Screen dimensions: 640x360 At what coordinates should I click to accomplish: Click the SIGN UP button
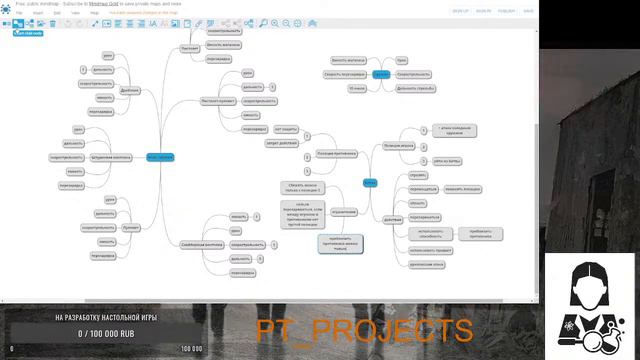tap(460, 11)
